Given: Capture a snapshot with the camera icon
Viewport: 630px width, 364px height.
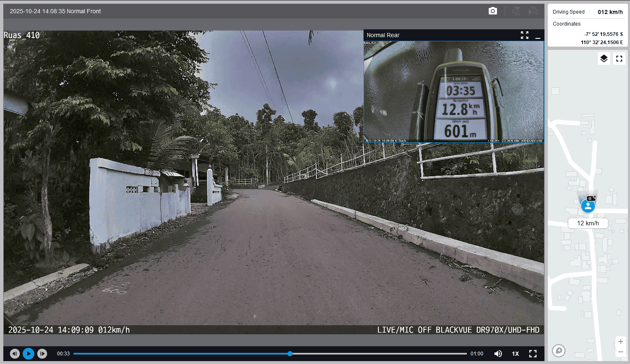Looking at the screenshot, I should pyautogui.click(x=492, y=11).
